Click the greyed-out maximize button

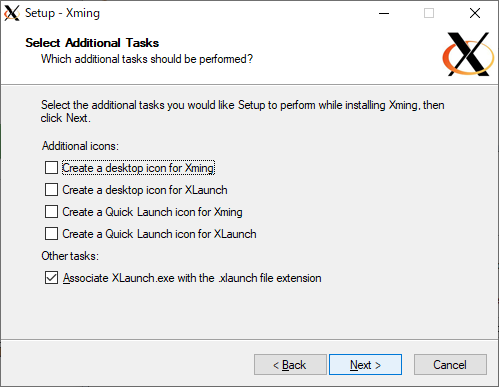[429, 13]
